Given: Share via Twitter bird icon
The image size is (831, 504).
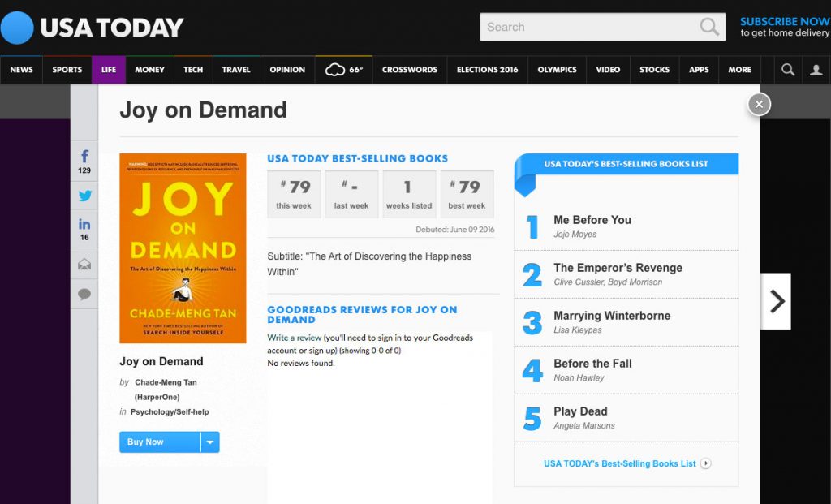Looking at the screenshot, I should point(84,196).
